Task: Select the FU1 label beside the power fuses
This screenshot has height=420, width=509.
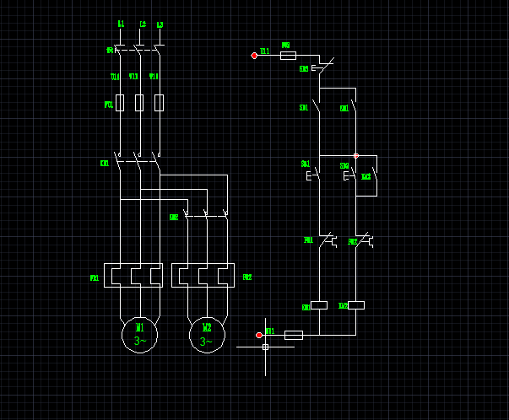Action: click(x=109, y=105)
